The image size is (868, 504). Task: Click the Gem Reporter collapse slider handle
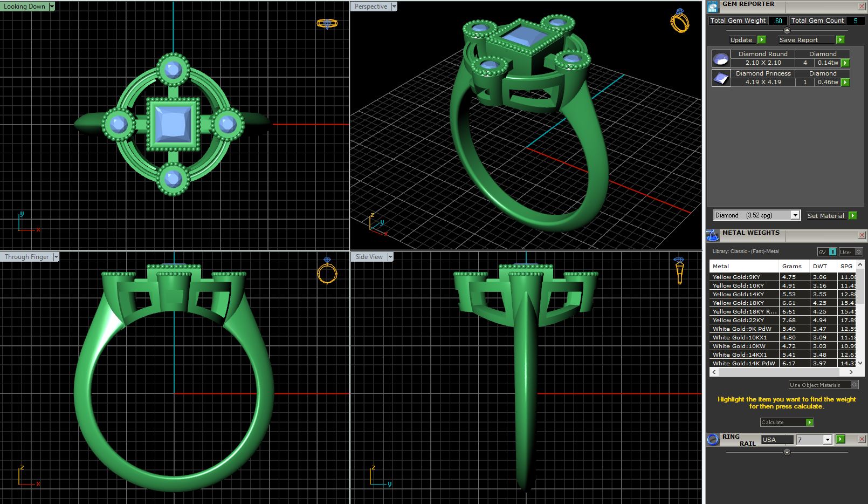click(787, 30)
